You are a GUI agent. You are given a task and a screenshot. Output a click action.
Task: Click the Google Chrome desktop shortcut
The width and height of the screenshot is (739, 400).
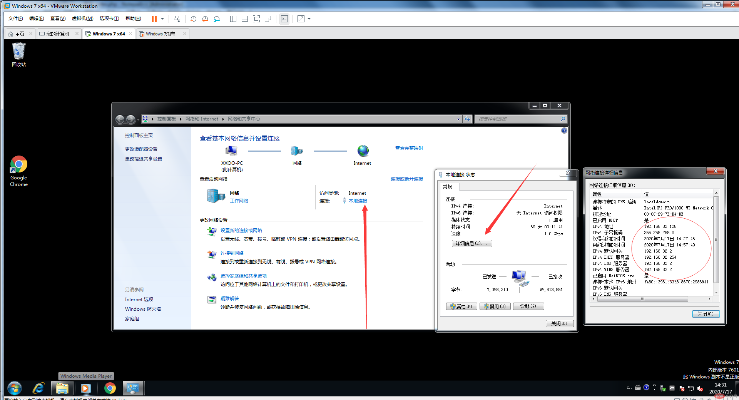click(x=19, y=171)
